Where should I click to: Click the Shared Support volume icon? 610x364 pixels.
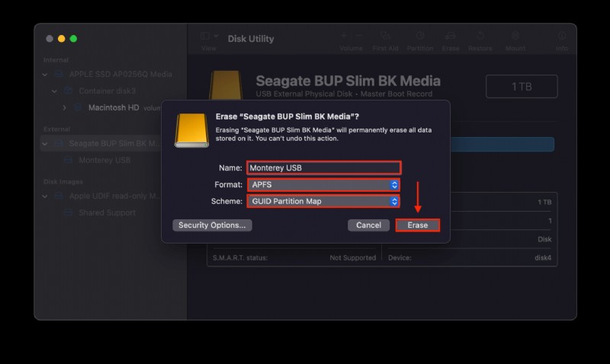[x=68, y=213]
